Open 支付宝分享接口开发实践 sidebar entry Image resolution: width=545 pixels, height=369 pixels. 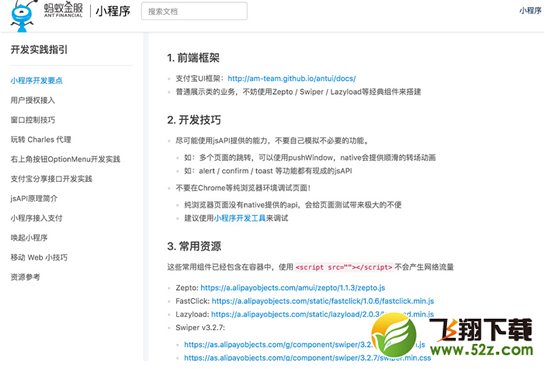point(51,179)
